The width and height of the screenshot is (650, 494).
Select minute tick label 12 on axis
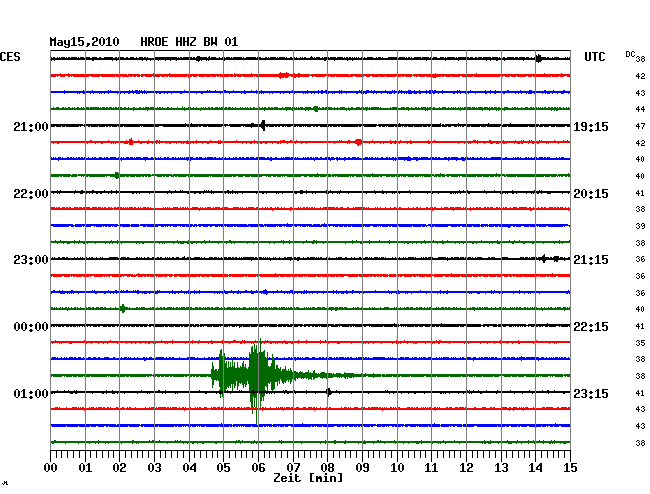click(466, 467)
